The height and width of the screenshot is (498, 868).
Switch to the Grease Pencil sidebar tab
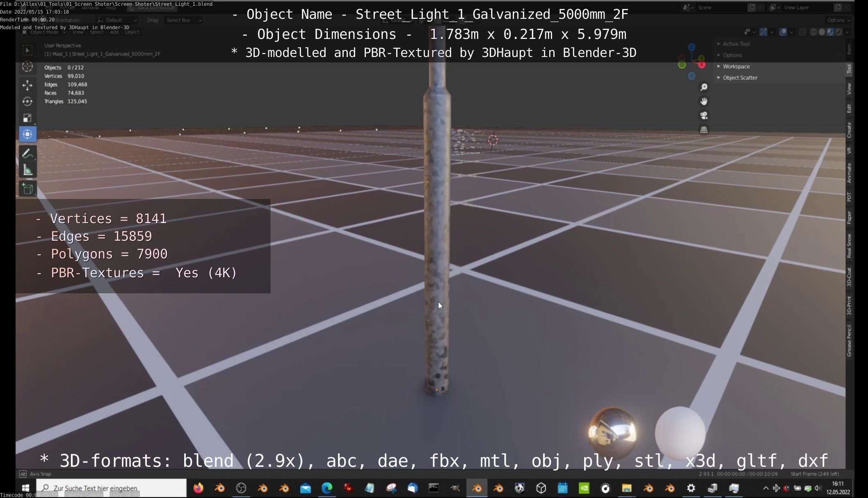pos(850,340)
